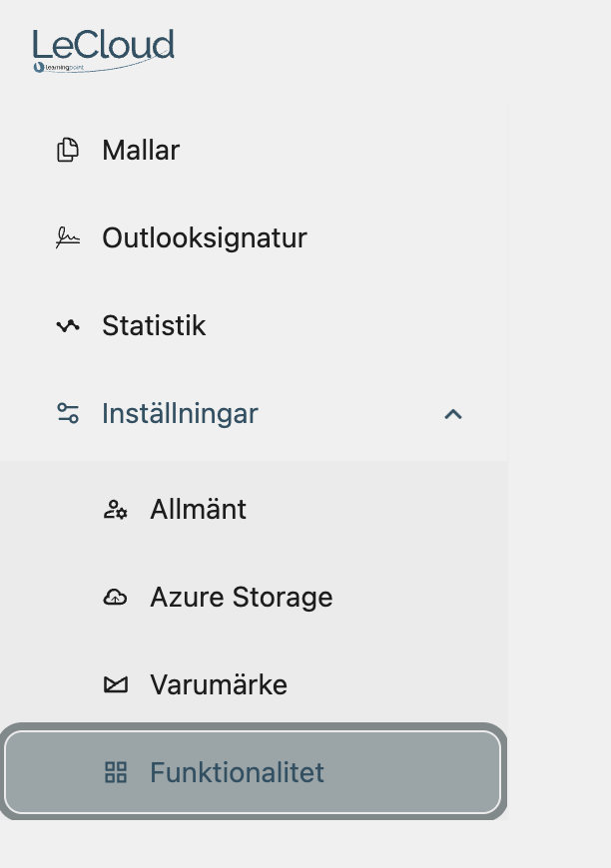The width and height of the screenshot is (611, 868).
Task: Select the highlighted Funktionalitet label
Action: pyautogui.click(x=237, y=772)
